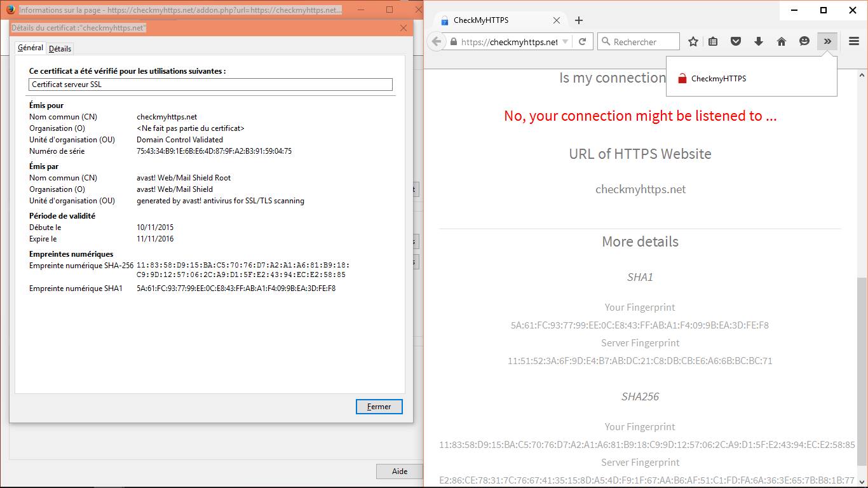Maximize the page info window
The image size is (868, 488).
click(x=390, y=10)
